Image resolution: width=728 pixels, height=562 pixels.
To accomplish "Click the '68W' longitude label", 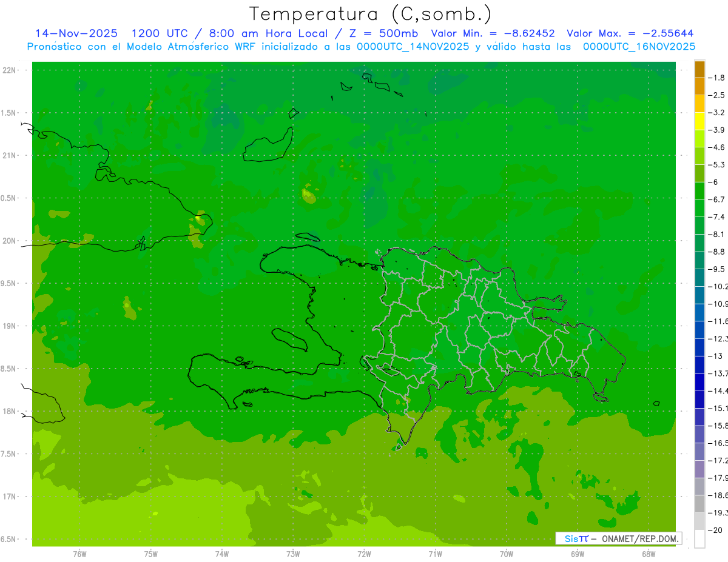I will (649, 554).
